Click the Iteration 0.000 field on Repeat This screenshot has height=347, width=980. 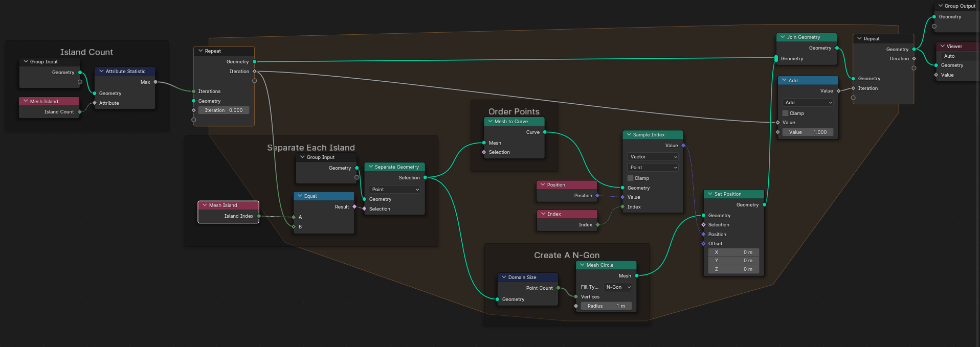pyautogui.click(x=224, y=110)
